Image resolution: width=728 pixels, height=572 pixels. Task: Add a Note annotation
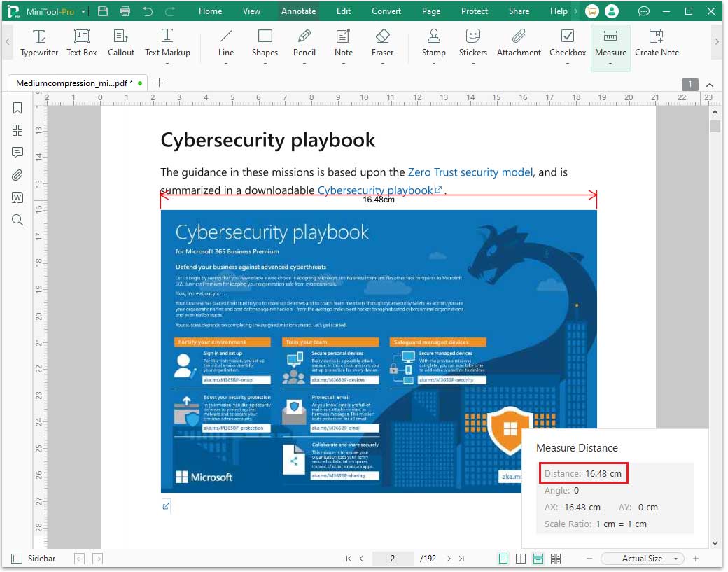344,43
